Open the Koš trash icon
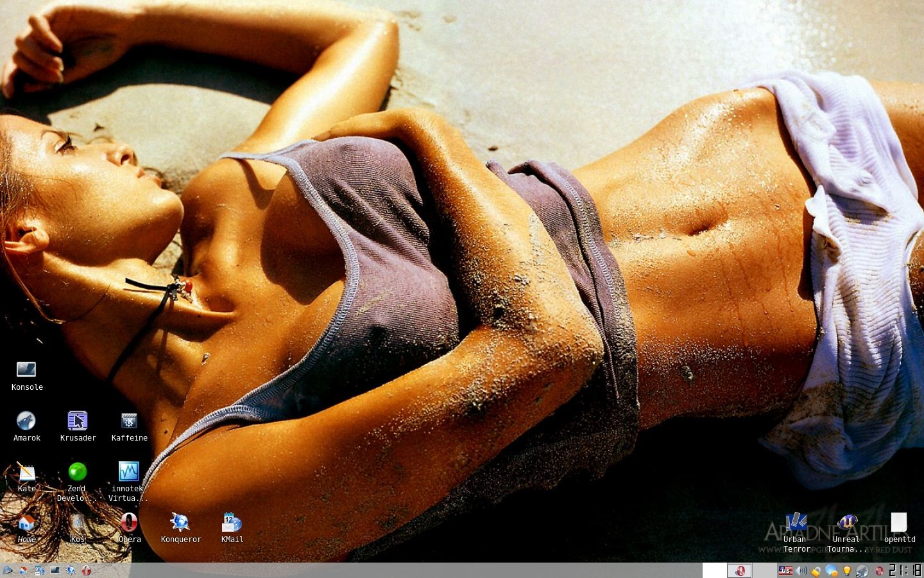Screen dimensions: 924x578 click(x=78, y=528)
